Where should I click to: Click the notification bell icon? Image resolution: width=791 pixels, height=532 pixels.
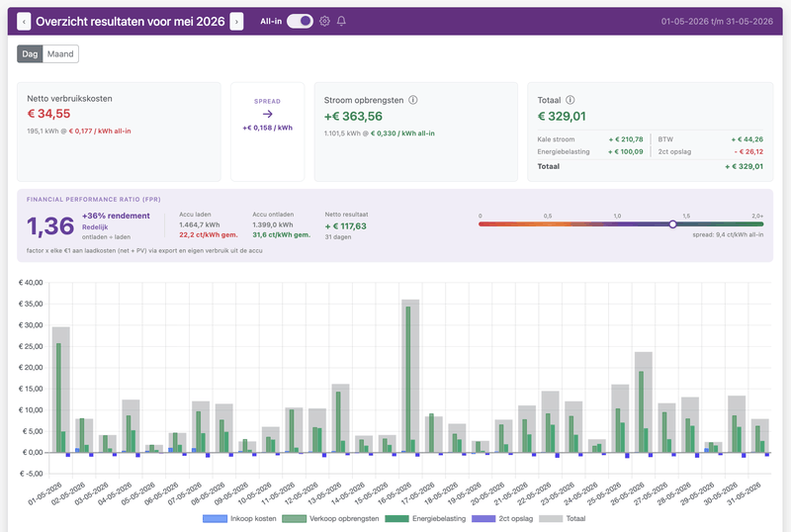pyautogui.click(x=341, y=21)
